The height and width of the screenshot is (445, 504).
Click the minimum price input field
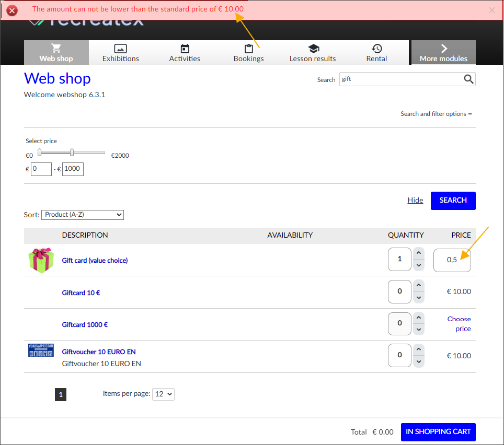[41, 169]
